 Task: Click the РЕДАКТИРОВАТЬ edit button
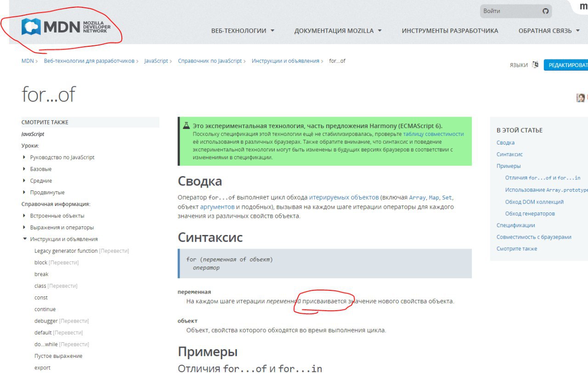pyautogui.click(x=566, y=65)
